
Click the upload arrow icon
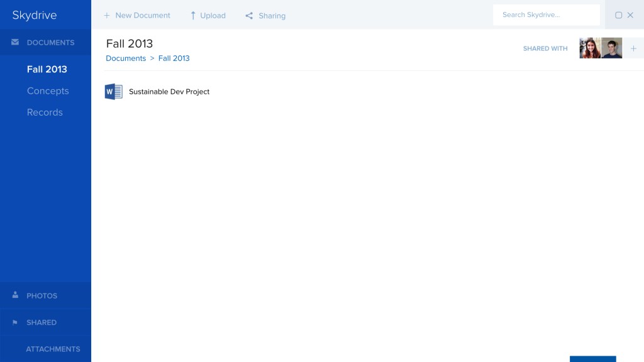[x=192, y=16]
